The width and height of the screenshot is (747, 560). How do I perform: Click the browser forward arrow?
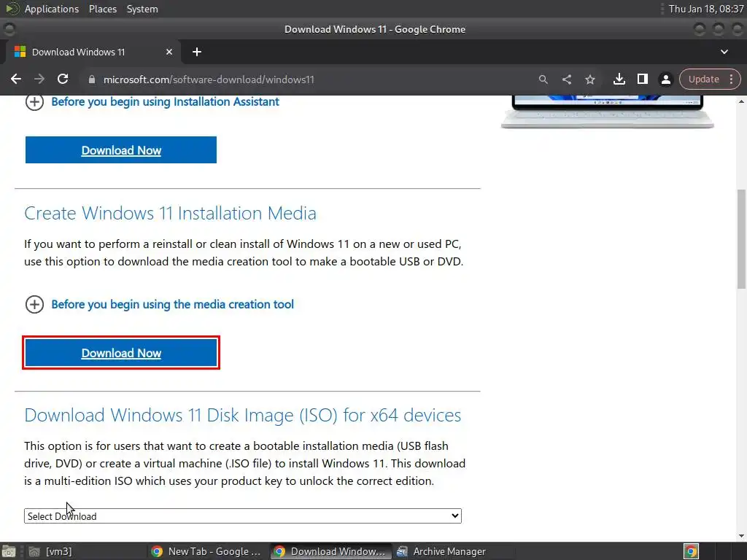39,79
